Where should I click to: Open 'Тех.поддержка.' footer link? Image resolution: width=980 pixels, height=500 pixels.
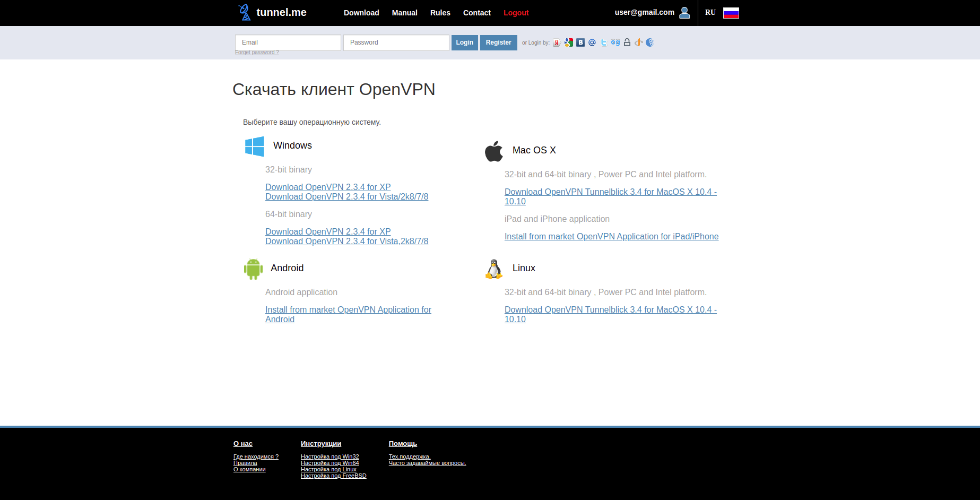(x=410, y=456)
